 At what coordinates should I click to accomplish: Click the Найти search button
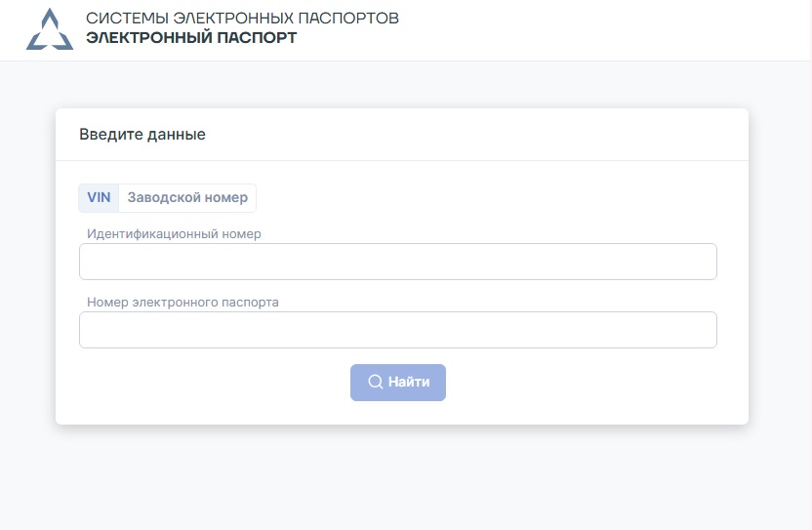pyautogui.click(x=398, y=383)
